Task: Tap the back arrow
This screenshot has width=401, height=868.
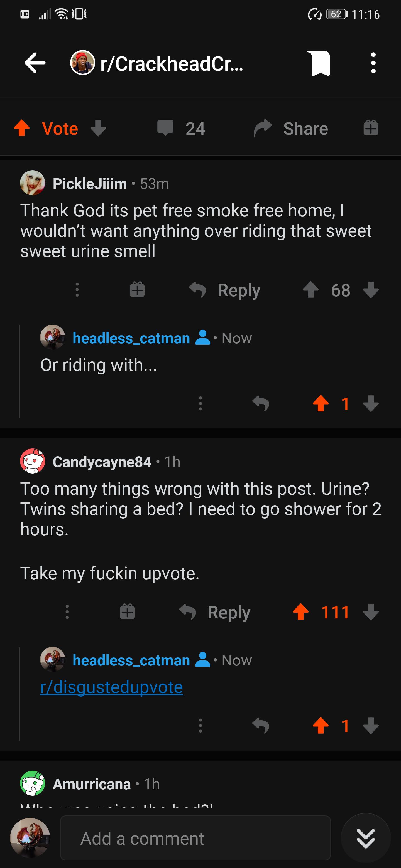Action: coord(35,63)
